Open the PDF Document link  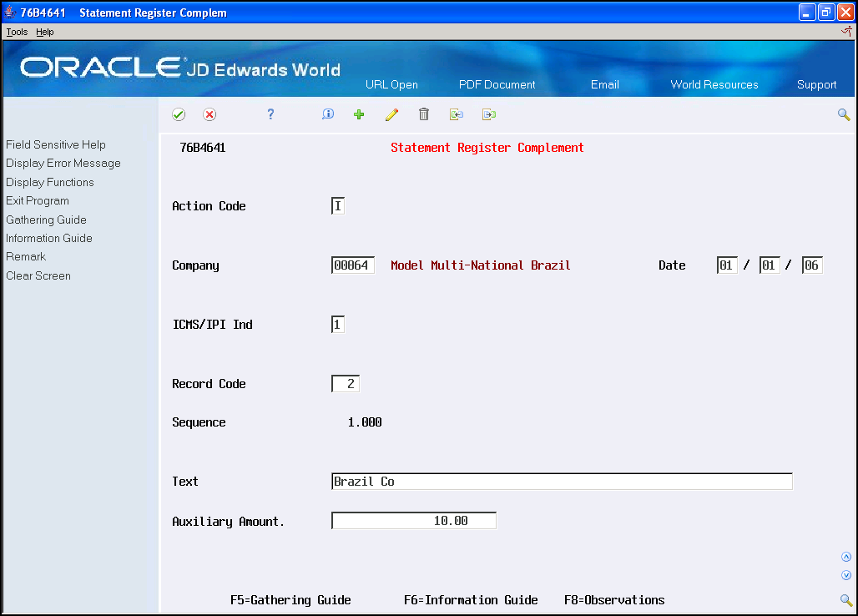click(x=497, y=85)
